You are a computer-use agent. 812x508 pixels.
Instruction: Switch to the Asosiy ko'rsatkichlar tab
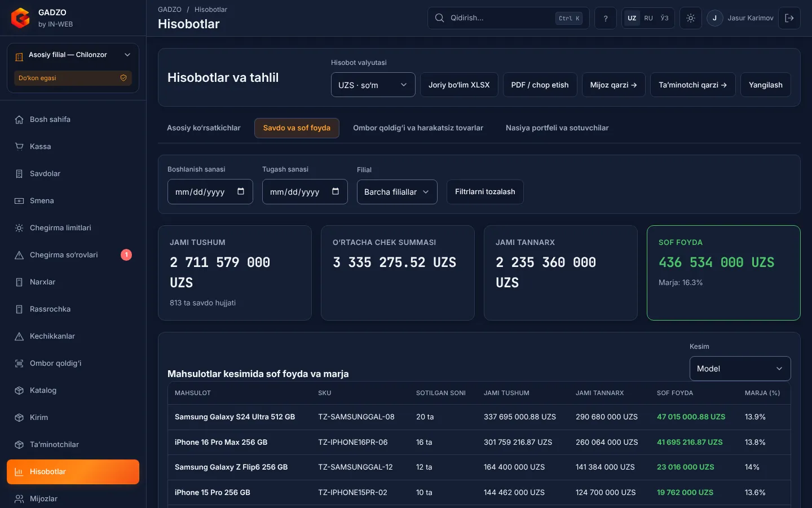204,128
